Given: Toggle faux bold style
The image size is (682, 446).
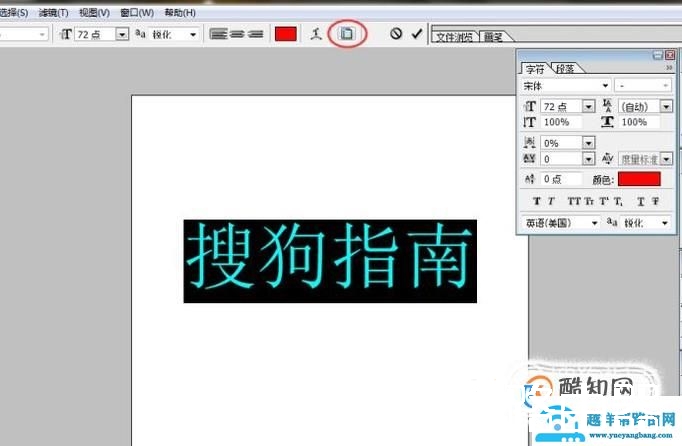Looking at the screenshot, I should pyautogui.click(x=537, y=201).
